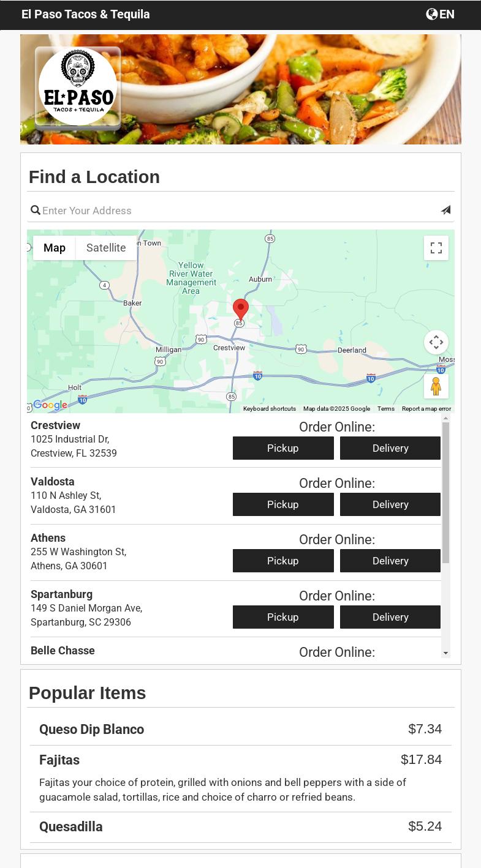Open map Keyboard shortcuts
The image size is (481, 868).
tap(270, 409)
